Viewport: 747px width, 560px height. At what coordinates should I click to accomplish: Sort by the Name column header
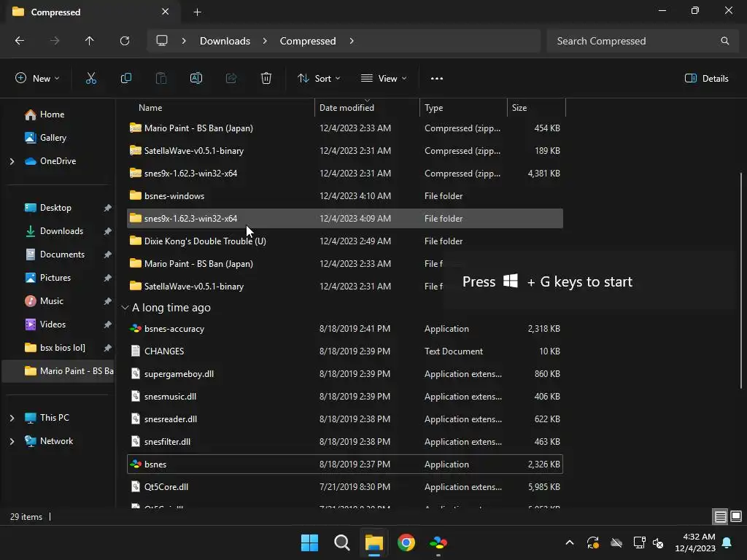click(219, 108)
